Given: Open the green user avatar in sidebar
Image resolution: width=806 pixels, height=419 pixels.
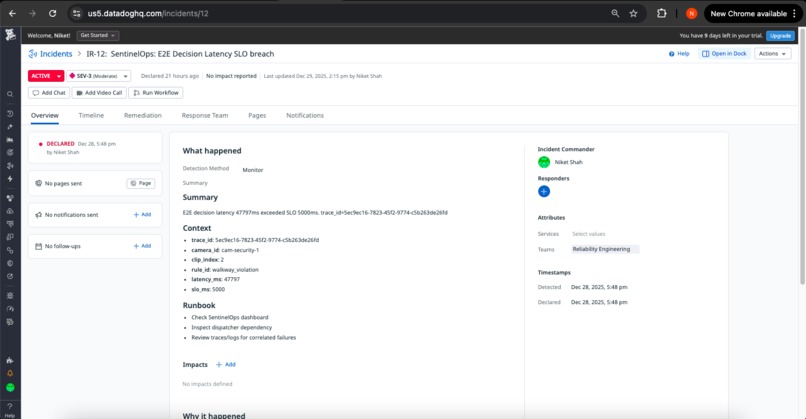Looking at the screenshot, I should 10,387.
